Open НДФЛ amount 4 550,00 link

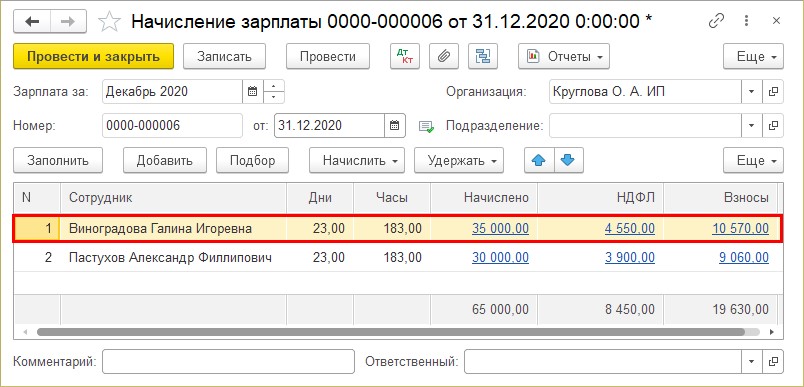(x=630, y=229)
